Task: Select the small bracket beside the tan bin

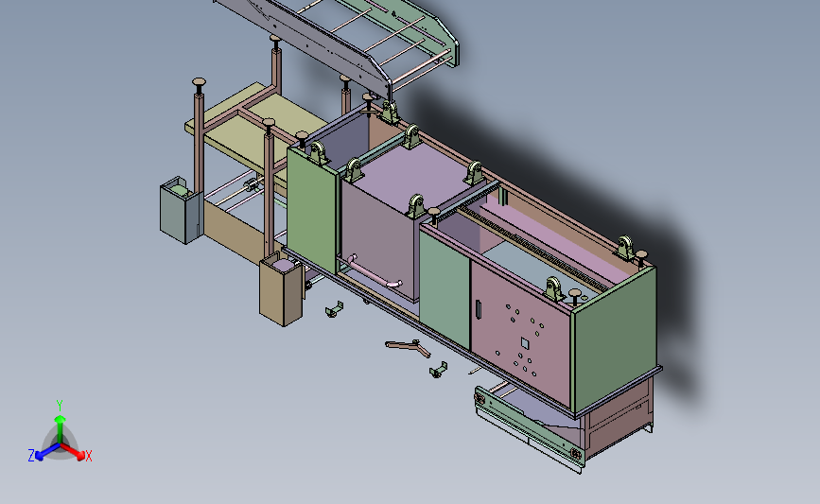Action: [x=335, y=309]
